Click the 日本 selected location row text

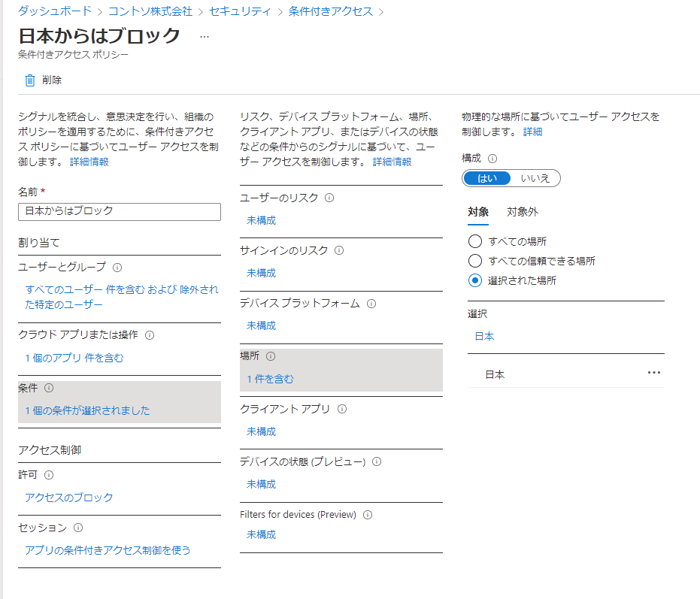[x=495, y=375]
